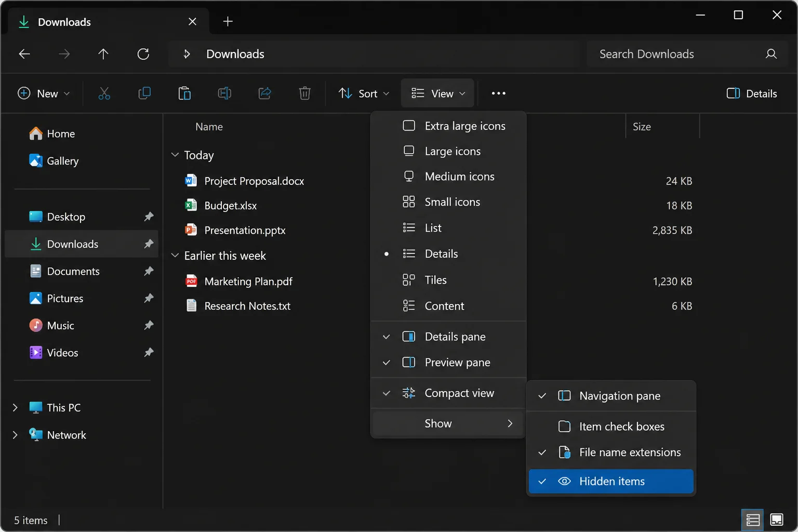Click Downloads in the address bar
798x532 pixels.
pos(235,54)
